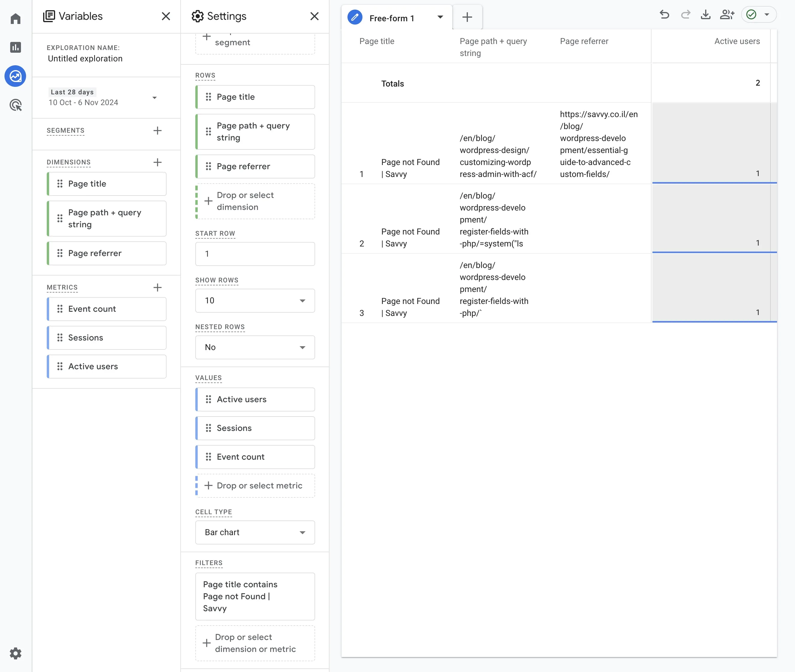This screenshot has width=795, height=672.
Task: Open the Explore icon in sidebar
Action: click(x=15, y=76)
